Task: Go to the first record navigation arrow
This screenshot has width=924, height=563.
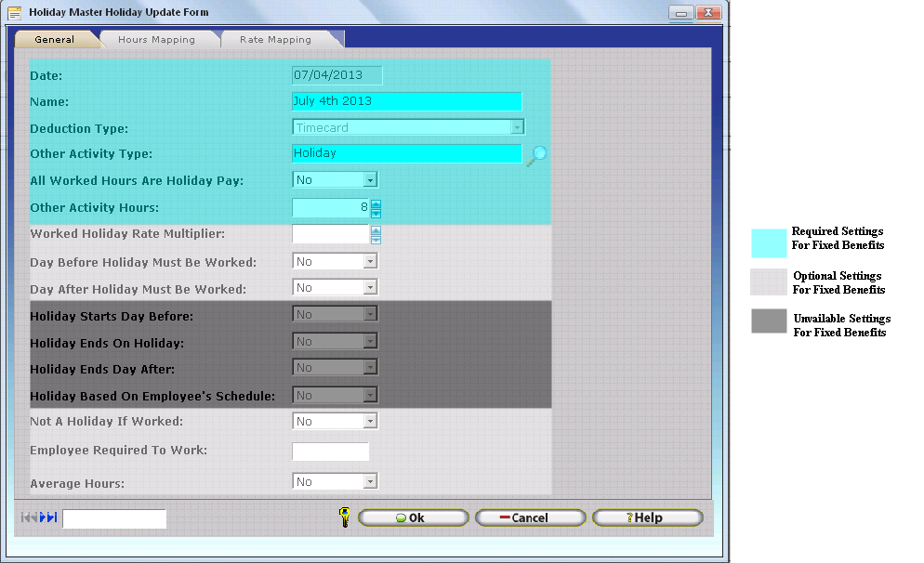Action: coord(26,517)
